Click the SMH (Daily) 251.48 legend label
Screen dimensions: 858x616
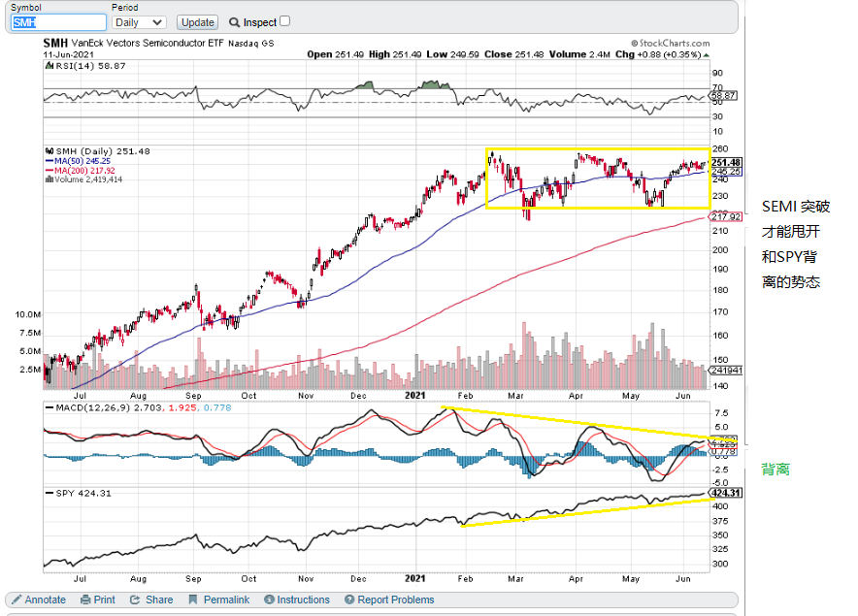click(103, 151)
